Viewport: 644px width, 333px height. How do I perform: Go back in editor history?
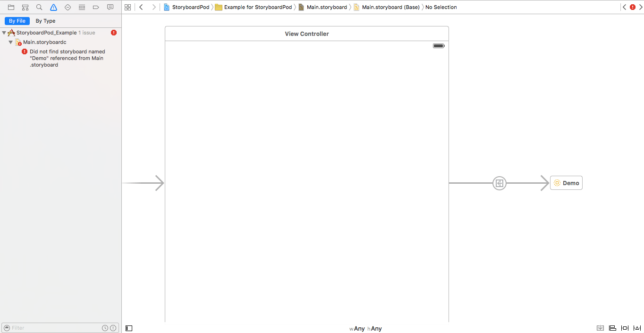tap(141, 7)
